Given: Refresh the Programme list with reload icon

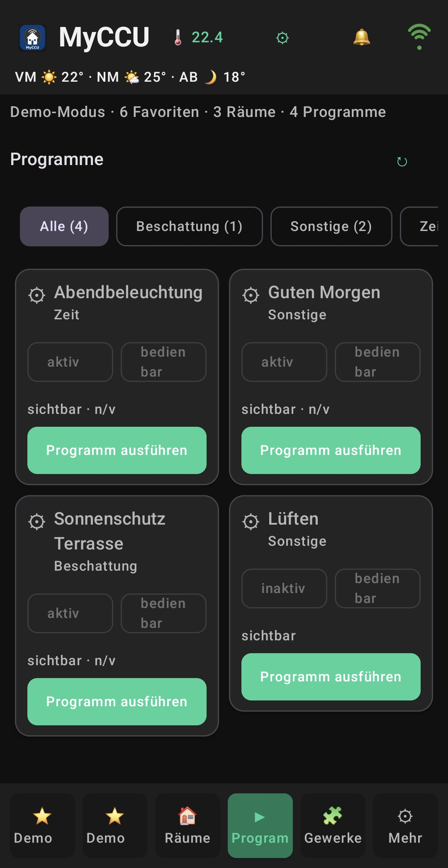Looking at the screenshot, I should (402, 161).
